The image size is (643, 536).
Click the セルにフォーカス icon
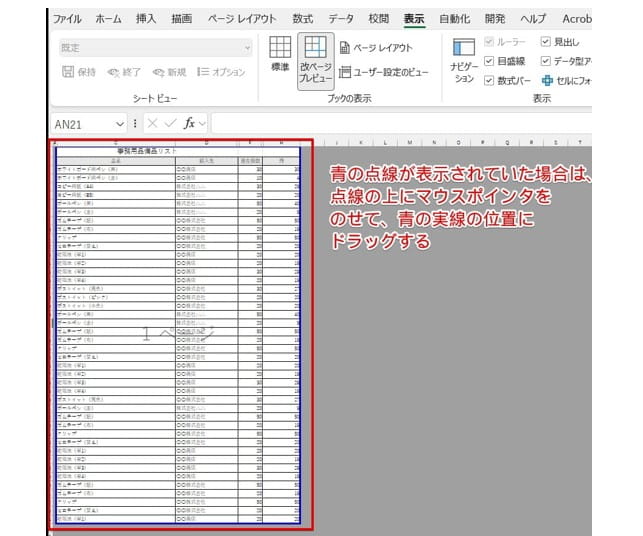click(547, 80)
